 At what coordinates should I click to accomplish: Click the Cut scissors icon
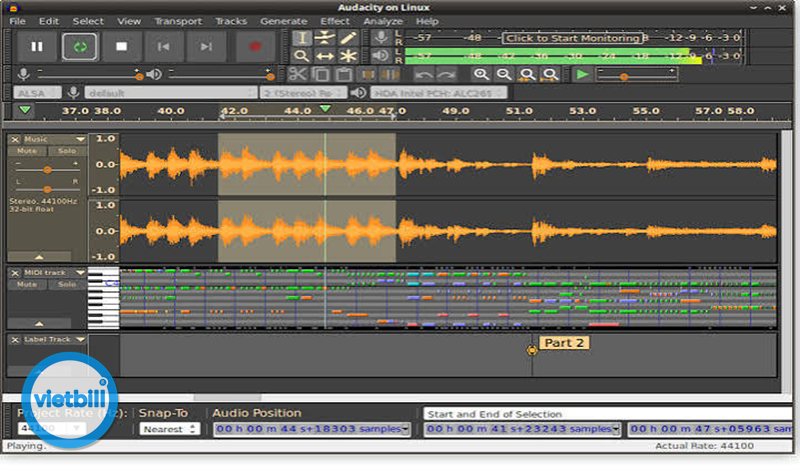point(297,75)
